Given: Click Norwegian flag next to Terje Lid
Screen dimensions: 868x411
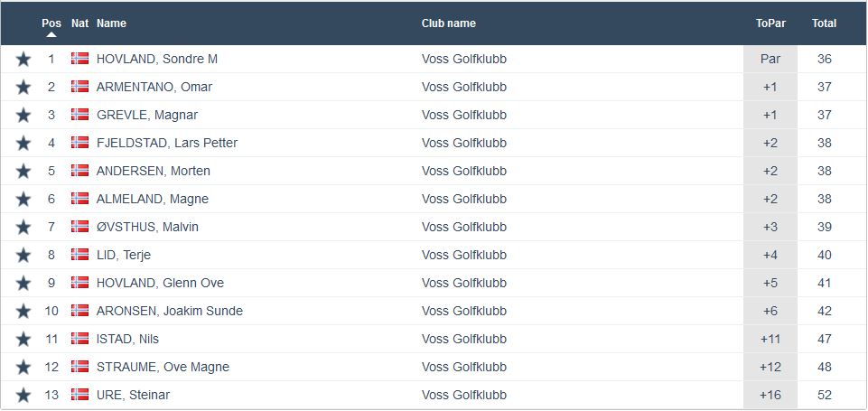Looking at the screenshot, I should 79,255.
